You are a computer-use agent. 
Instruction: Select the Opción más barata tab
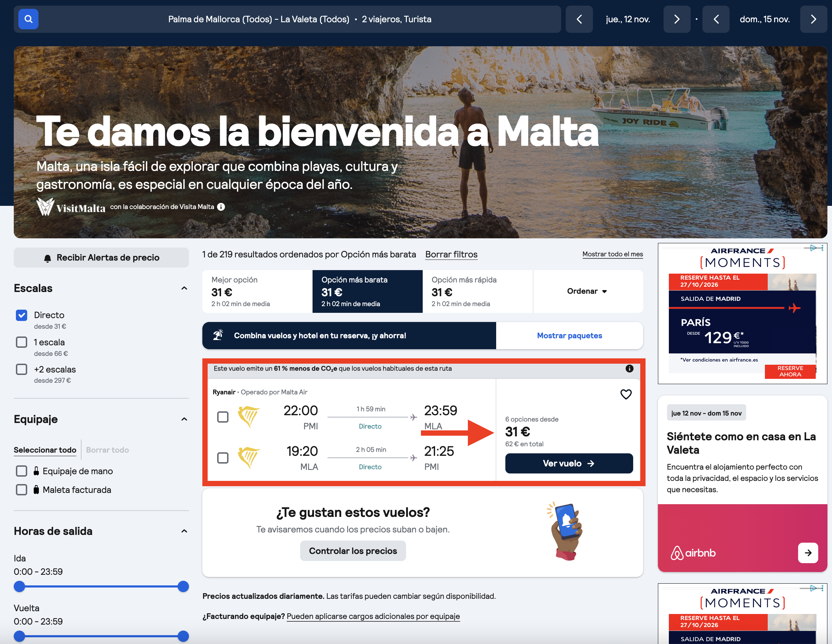coord(367,291)
